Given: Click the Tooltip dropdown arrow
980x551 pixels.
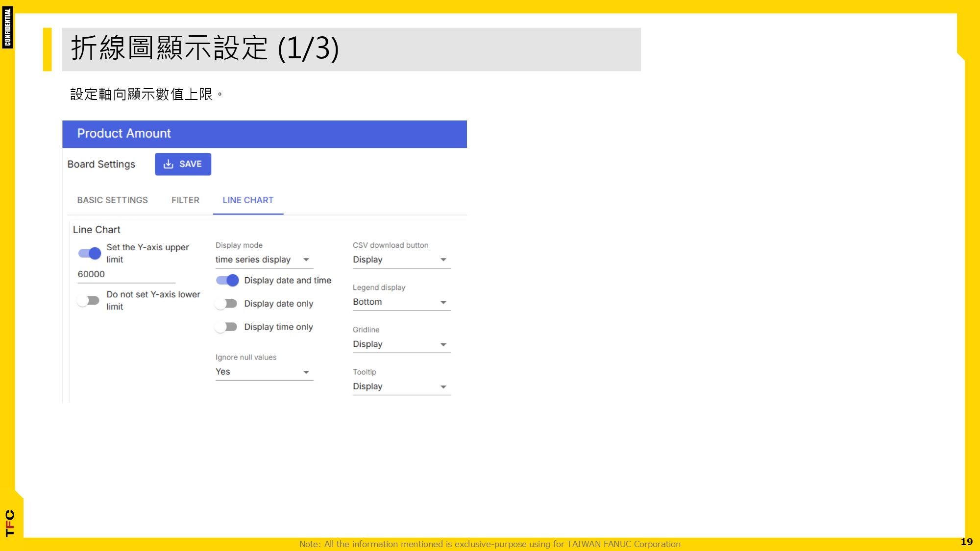Looking at the screenshot, I should [443, 386].
